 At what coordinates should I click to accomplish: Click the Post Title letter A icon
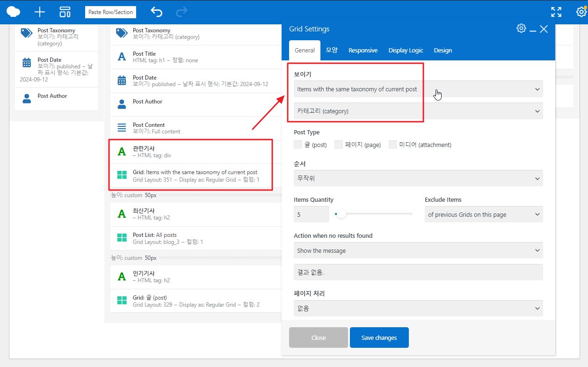(122, 57)
